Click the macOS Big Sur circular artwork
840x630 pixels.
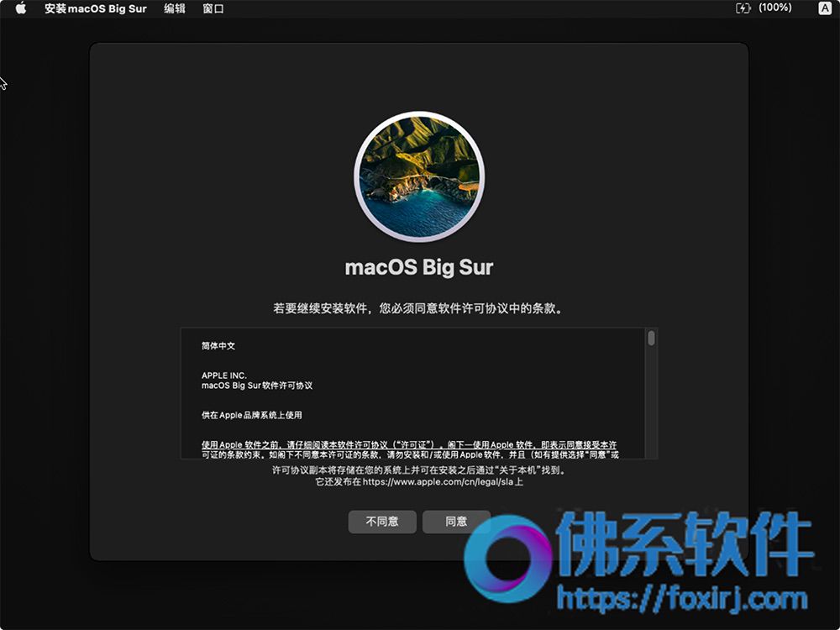419,176
